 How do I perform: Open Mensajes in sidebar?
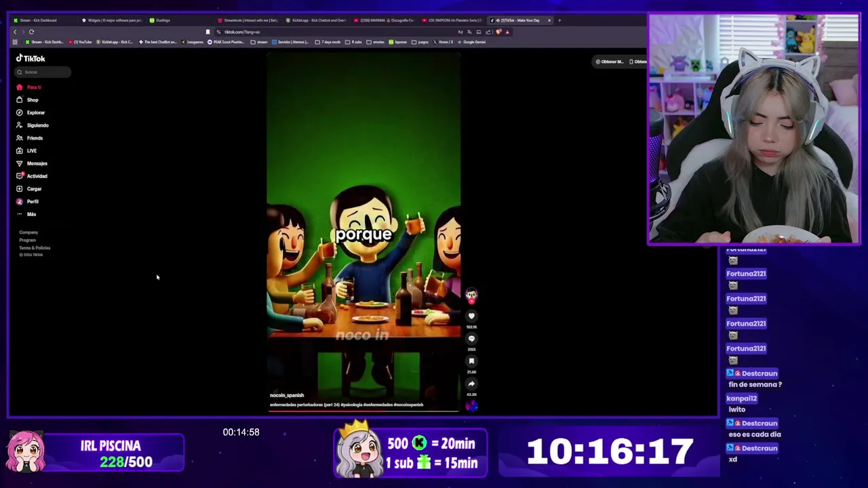[32, 163]
